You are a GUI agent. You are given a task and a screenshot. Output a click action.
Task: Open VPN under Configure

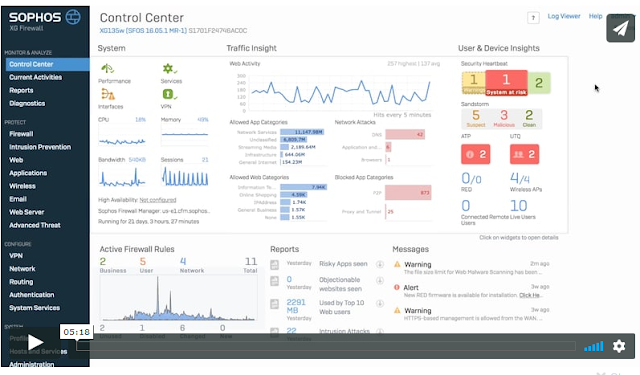[16, 256]
